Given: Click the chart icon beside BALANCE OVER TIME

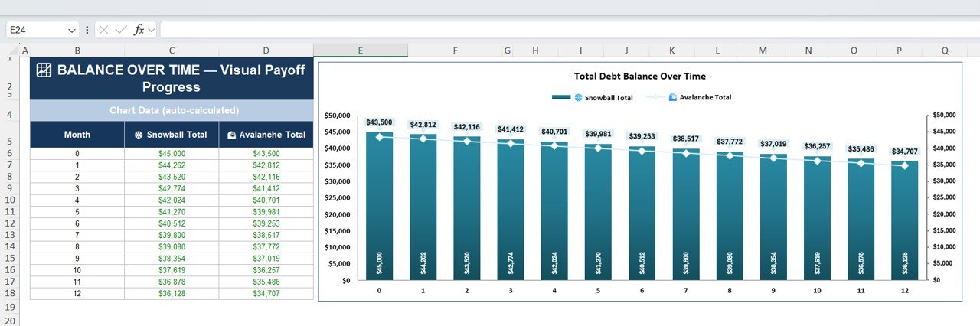Looking at the screenshot, I should (x=44, y=70).
